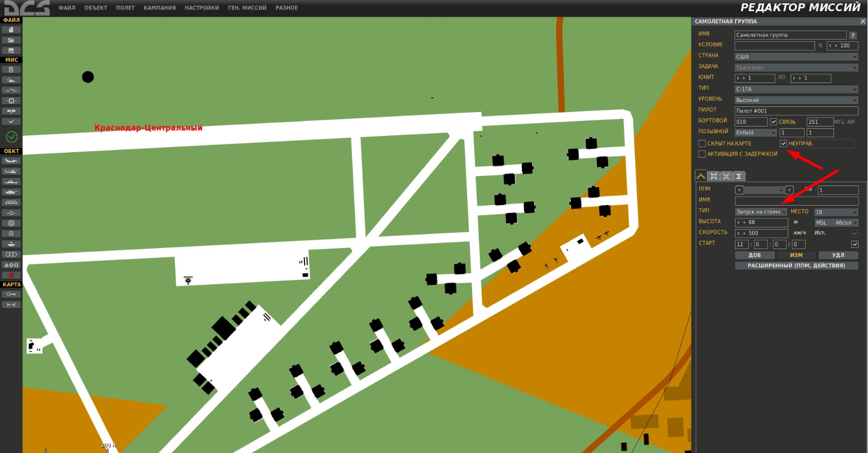The image size is (868, 453).
Task: Close the САМОЛЕТНАЯ ГРУППА panel
Action: (x=863, y=22)
